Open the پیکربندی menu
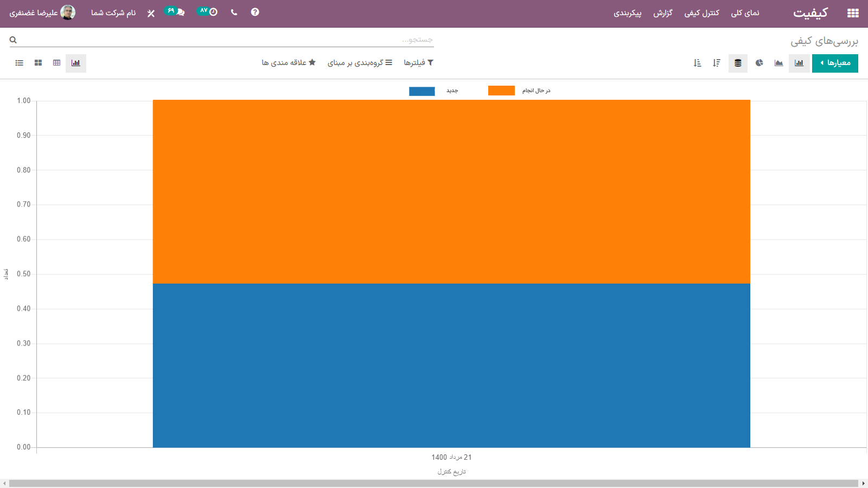 [x=627, y=13]
